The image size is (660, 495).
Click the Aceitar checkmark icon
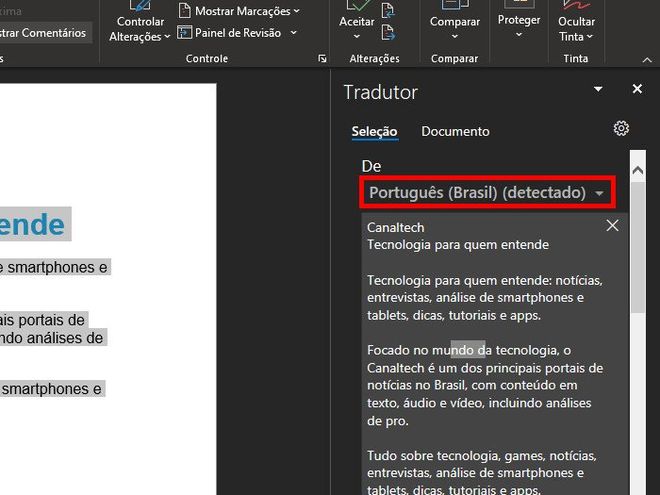pyautogui.click(x=357, y=5)
